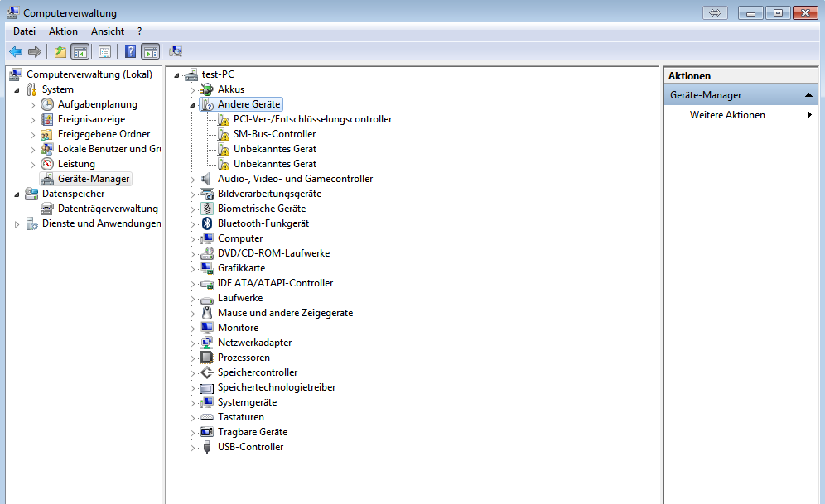Screen dimensions: 825x504
Task: Open the Datei menu
Action: coord(24,31)
